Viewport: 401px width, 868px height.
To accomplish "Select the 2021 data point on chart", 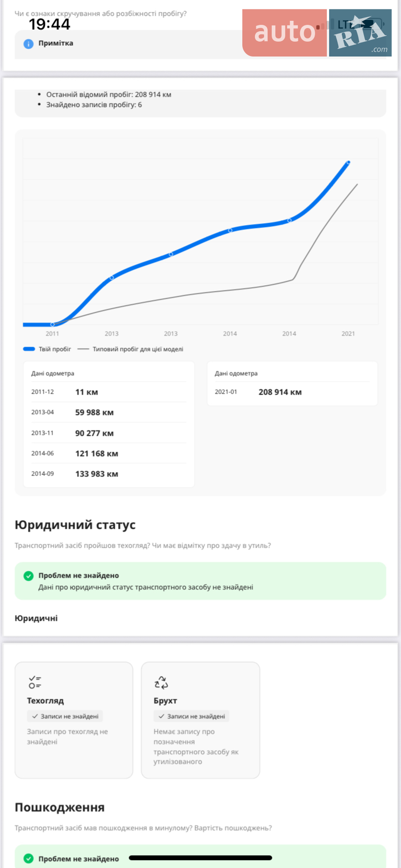I will coord(348,162).
